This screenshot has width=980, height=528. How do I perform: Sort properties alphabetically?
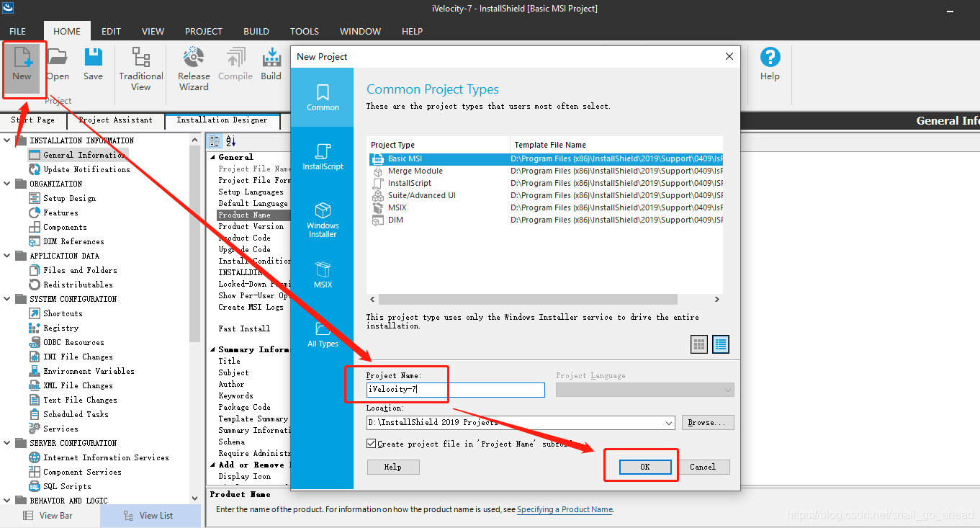coord(230,140)
